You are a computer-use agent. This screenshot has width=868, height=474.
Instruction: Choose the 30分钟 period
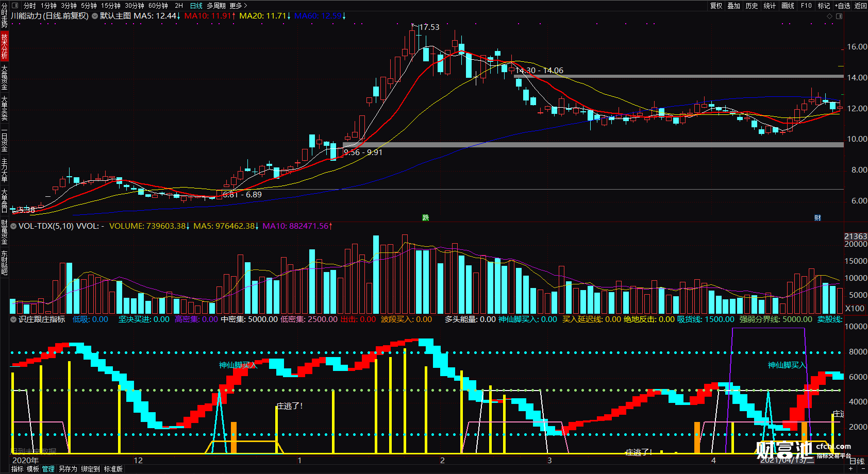pyautogui.click(x=135, y=6)
